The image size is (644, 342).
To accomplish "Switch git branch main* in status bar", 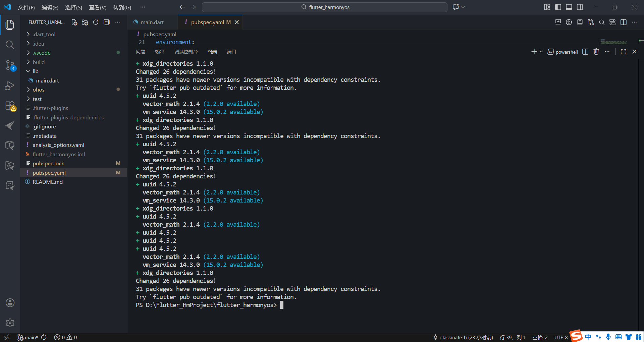I will [x=28, y=337].
